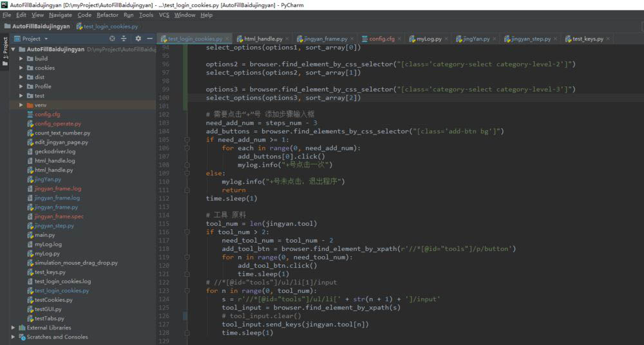Open the VCS menu
This screenshot has height=345, width=644.
coord(164,15)
